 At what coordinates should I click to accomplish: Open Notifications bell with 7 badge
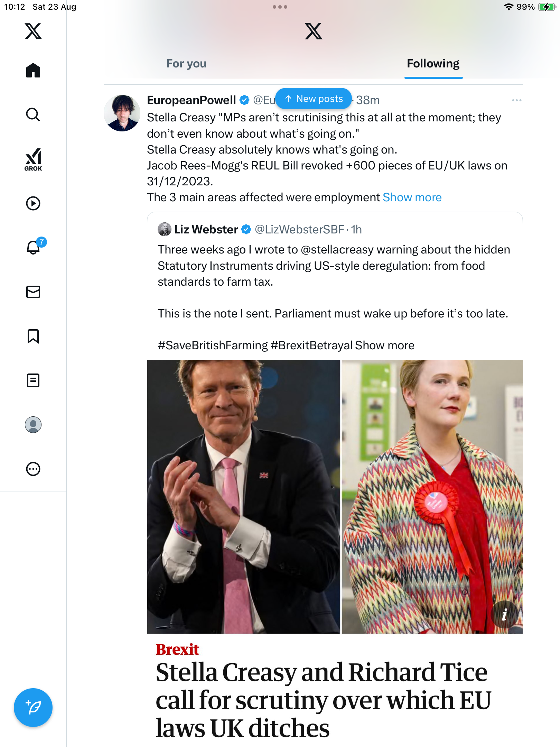click(34, 247)
